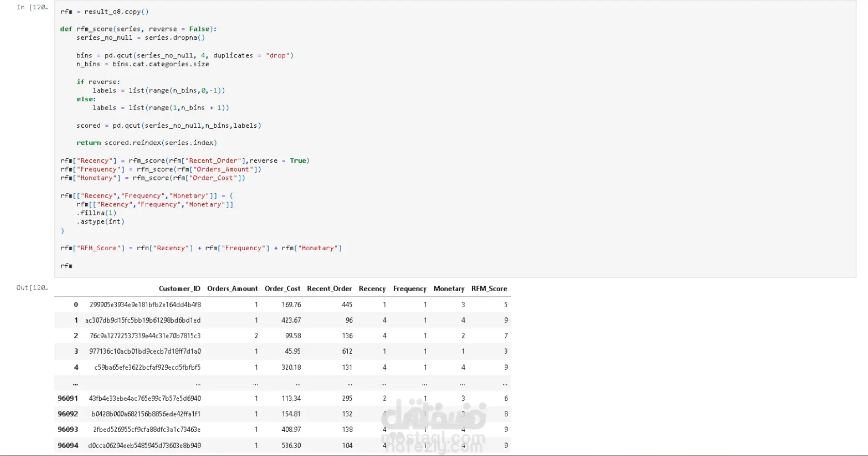Select the RFM_Score column header
Viewport: 868px width, 456px height.
pos(489,289)
